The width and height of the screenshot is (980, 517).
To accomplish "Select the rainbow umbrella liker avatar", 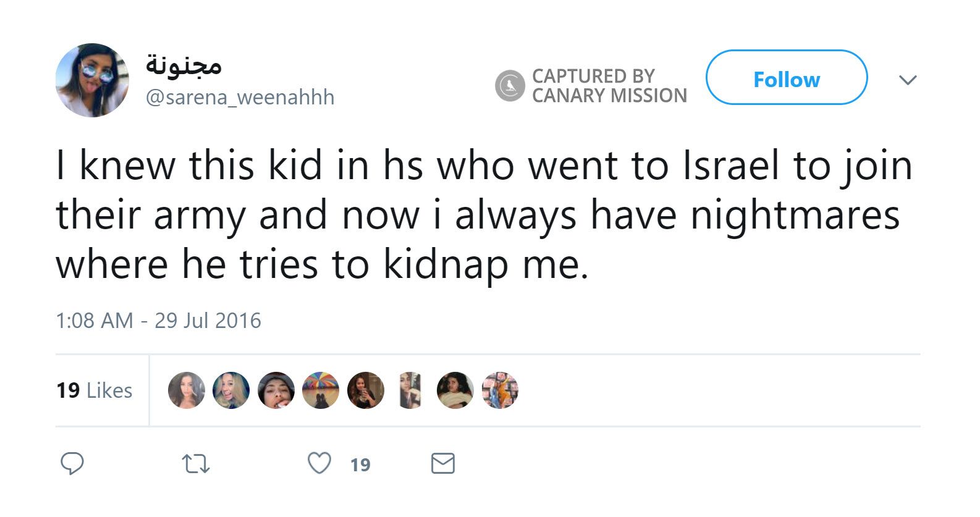I will click(321, 390).
